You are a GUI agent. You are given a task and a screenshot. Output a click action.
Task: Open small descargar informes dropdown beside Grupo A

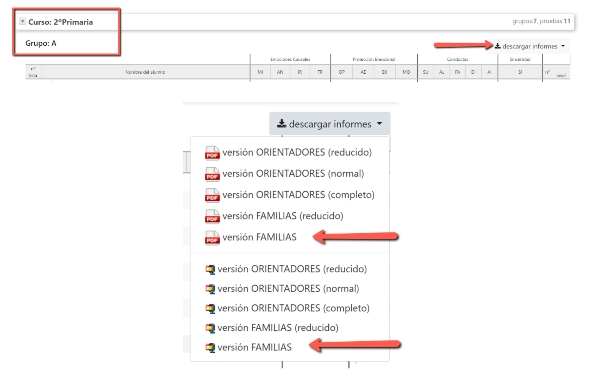coord(530,46)
